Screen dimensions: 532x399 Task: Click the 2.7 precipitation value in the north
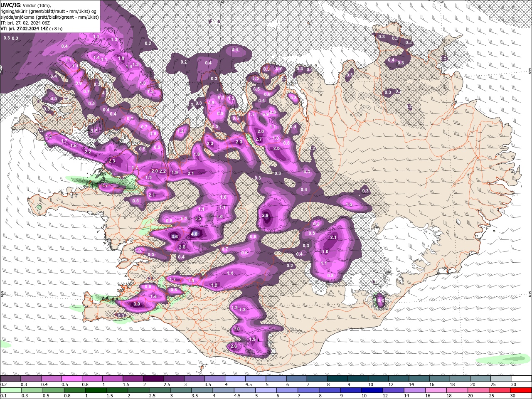[x=259, y=139]
